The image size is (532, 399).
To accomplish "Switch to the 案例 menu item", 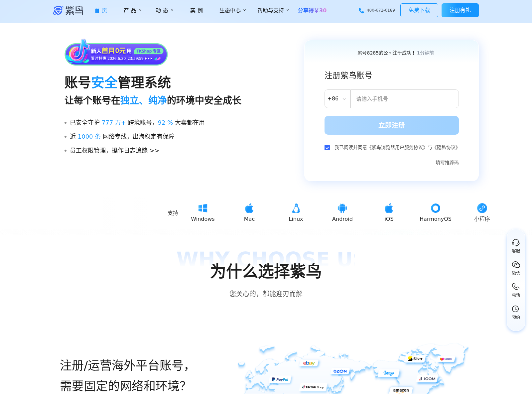I will point(196,10).
